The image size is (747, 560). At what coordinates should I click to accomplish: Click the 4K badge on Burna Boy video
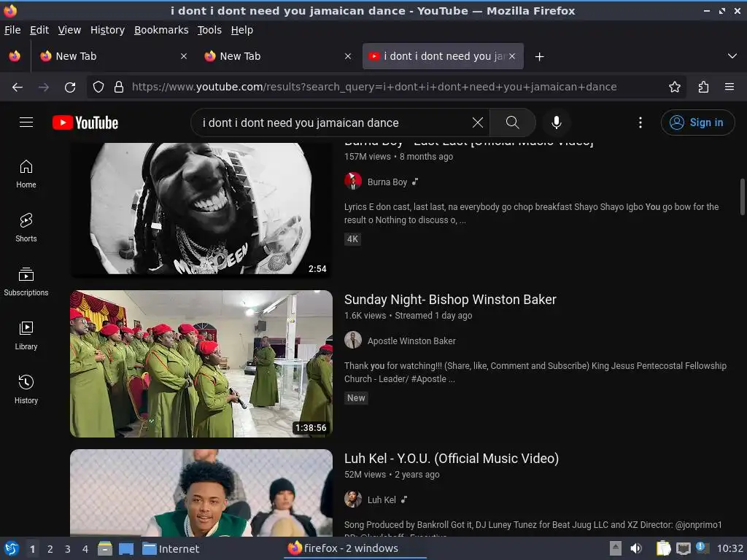tap(352, 239)
